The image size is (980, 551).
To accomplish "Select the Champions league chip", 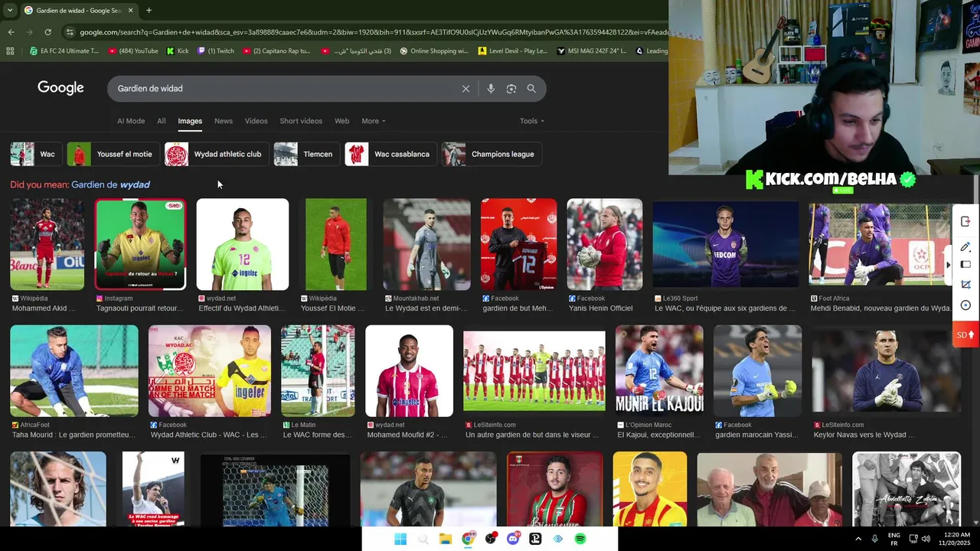I will 492,154.
